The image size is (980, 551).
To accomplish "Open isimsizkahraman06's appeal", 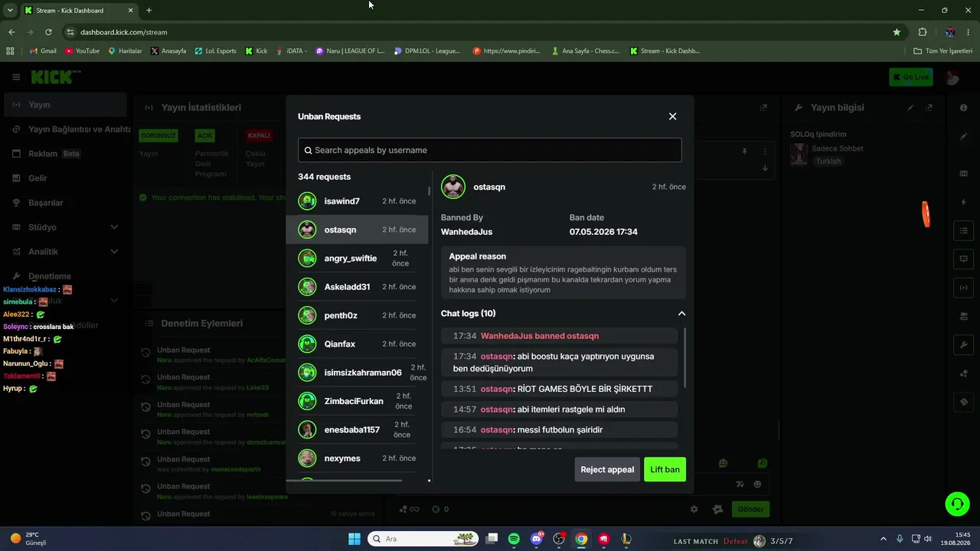I will pyautogui.click(x=357, y=373).
